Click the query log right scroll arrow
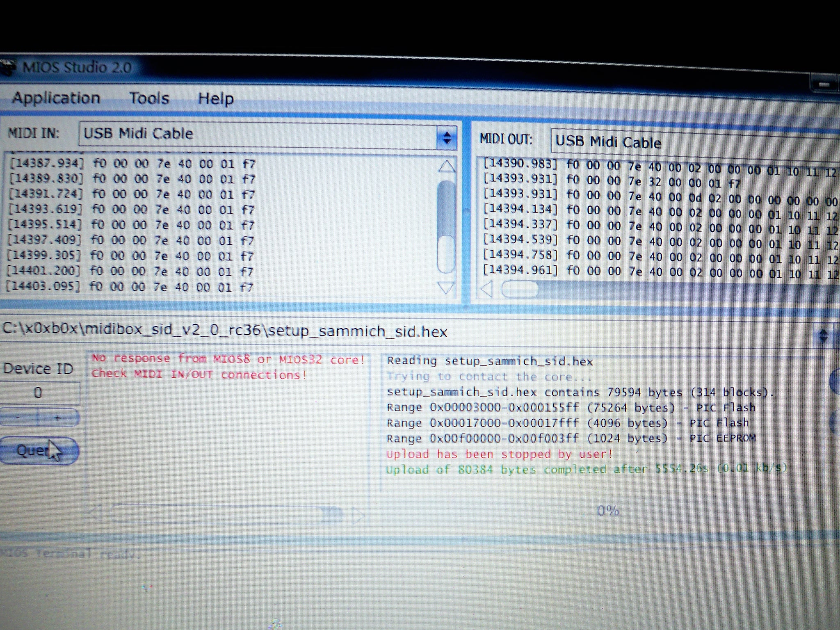840x630 pixels. point(358,516)
